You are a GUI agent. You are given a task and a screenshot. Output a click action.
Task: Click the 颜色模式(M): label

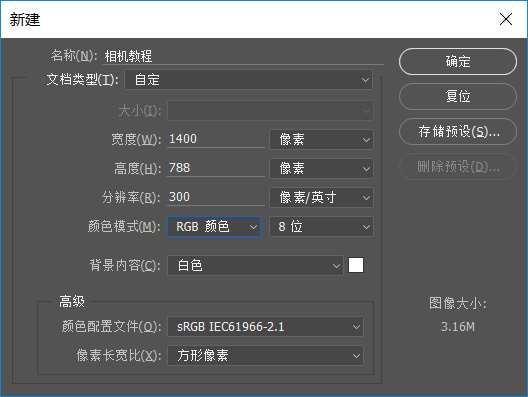124,227
